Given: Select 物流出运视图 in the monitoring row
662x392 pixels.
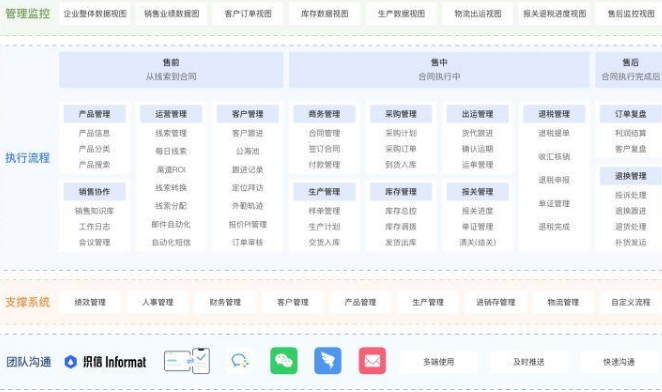Looking at the screenshot, I should 478,14.
